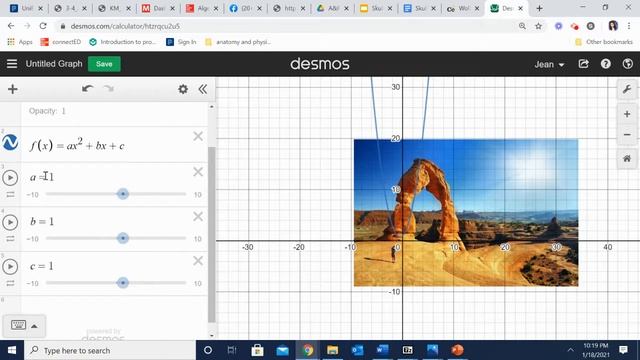Open Introduction to pro... bookmark
This screenshot has width=640, height=360.
click(x=123, y=42)
